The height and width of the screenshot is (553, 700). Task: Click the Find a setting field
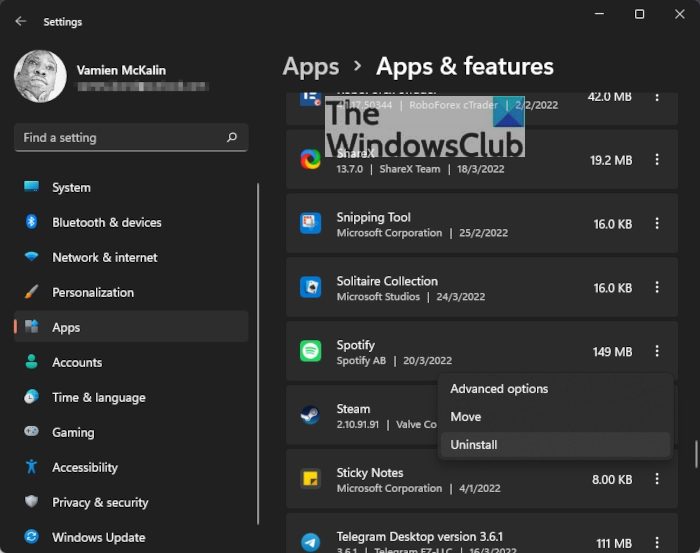point(120,138)
